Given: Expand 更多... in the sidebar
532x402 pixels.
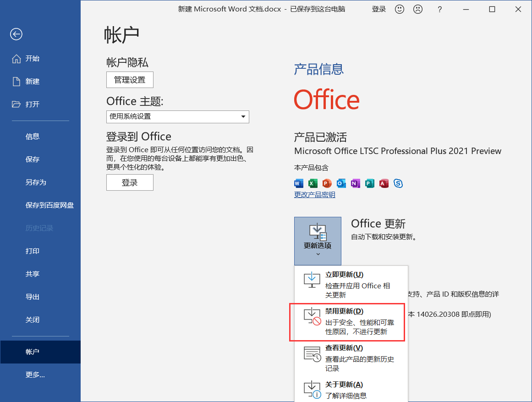Looking at the screenshot, I should click(x=35, y=375).
